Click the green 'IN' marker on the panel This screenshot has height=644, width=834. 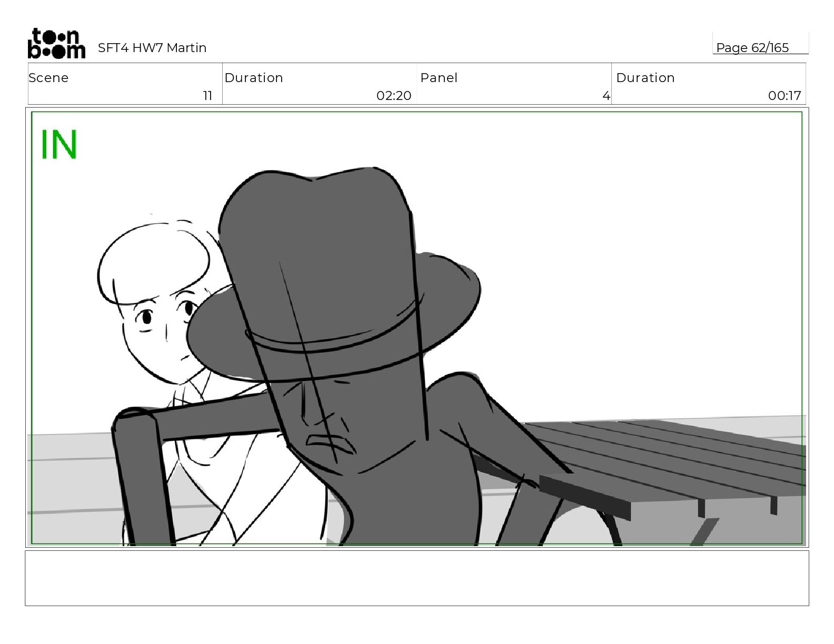click(59, 144)
